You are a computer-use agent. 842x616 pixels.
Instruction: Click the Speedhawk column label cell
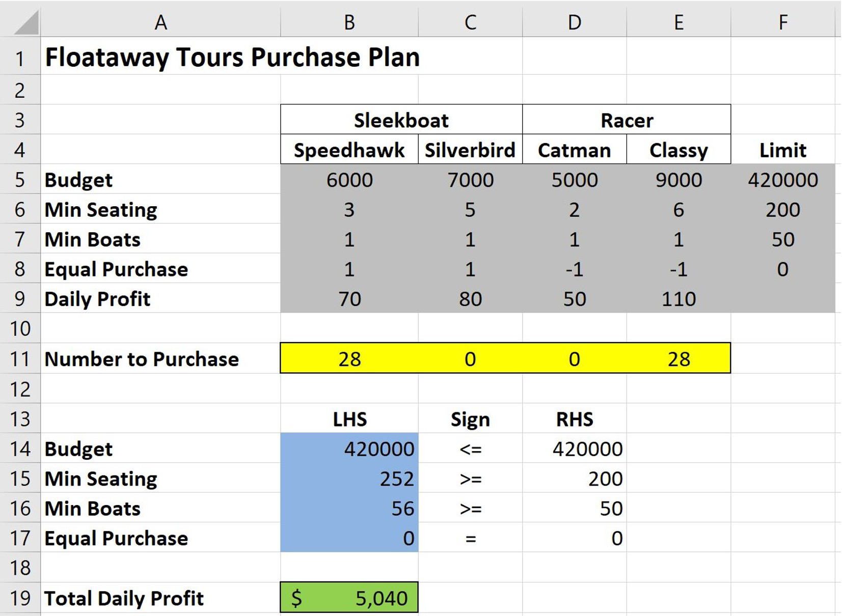pyautogui.click(x=348, y=150)
